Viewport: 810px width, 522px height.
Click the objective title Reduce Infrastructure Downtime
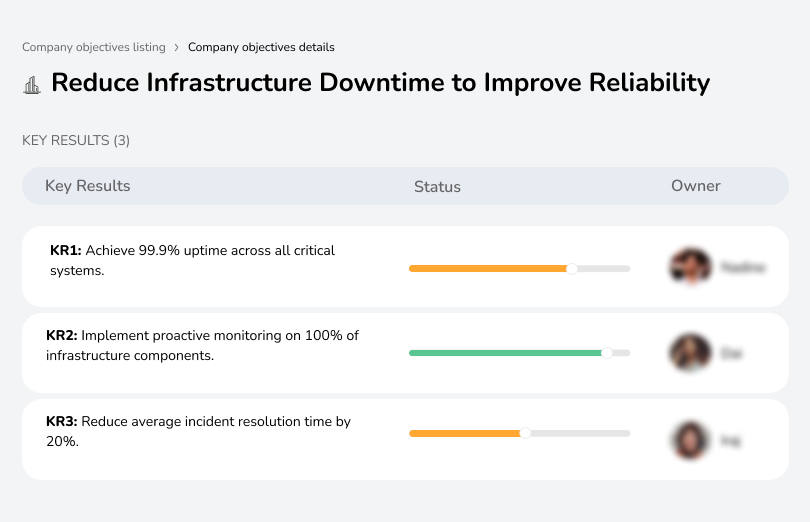380,83
